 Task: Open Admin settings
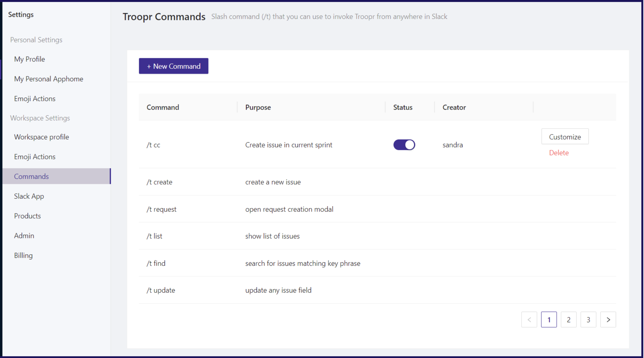click(24, 236)
